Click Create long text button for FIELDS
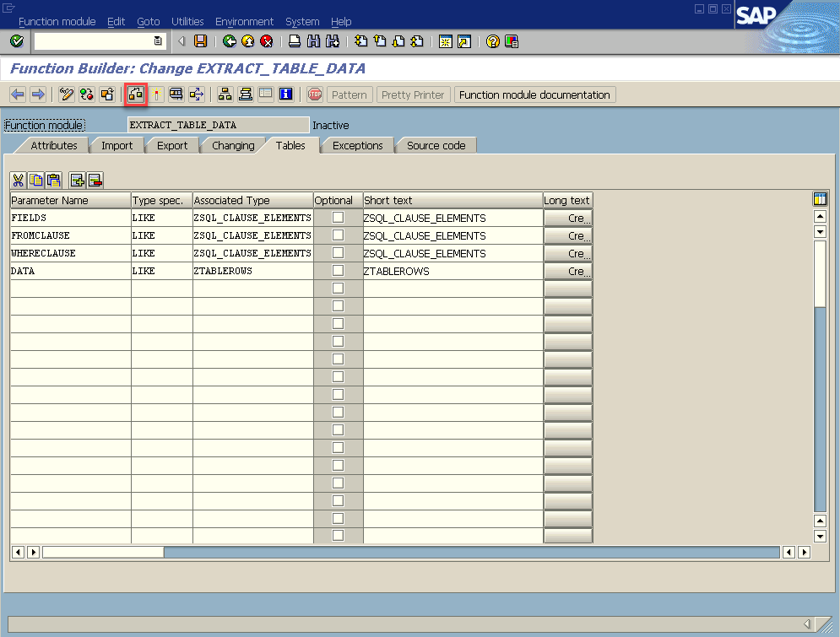 [568, 218]
